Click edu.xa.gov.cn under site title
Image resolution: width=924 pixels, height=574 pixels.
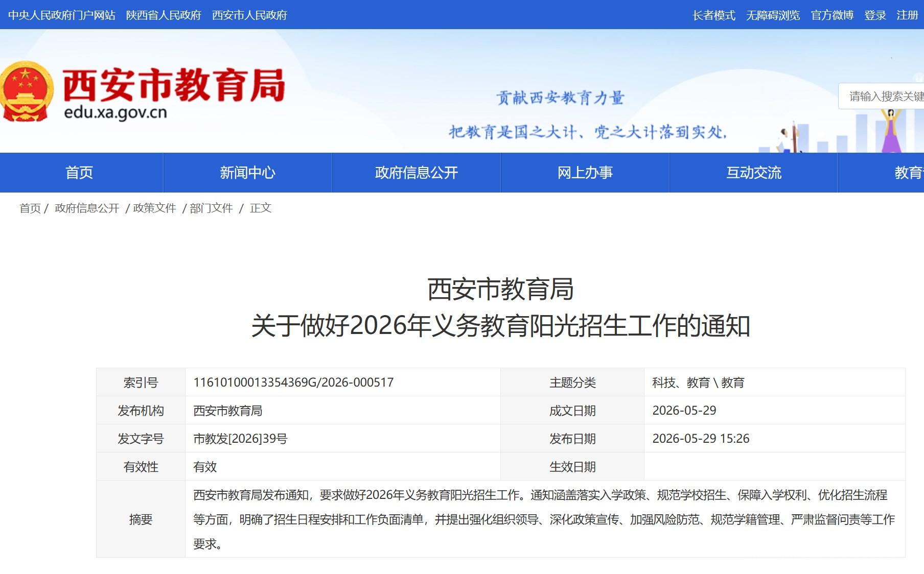click(115, 112)
